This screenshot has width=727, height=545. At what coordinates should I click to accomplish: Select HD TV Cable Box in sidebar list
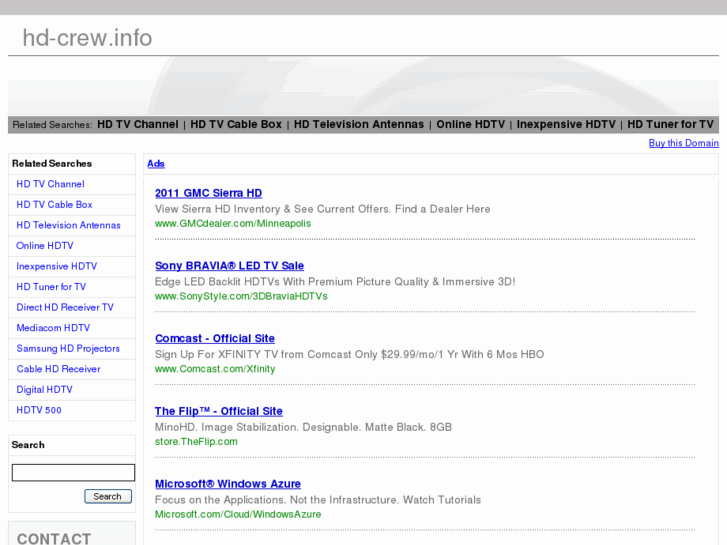tap(54, 205)
